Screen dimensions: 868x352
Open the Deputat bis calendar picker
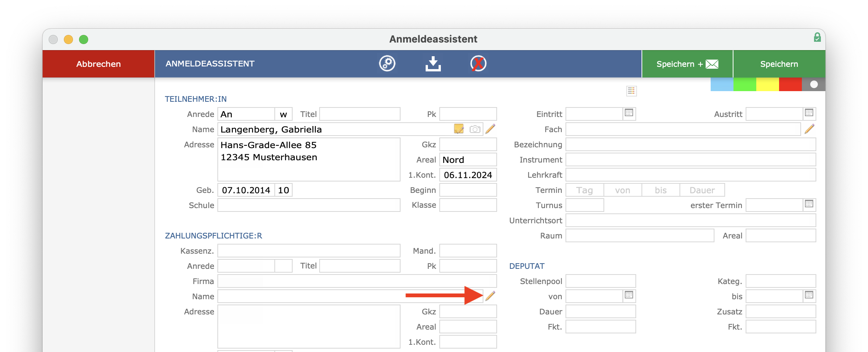pyautogui.click(x=809, y=295)
